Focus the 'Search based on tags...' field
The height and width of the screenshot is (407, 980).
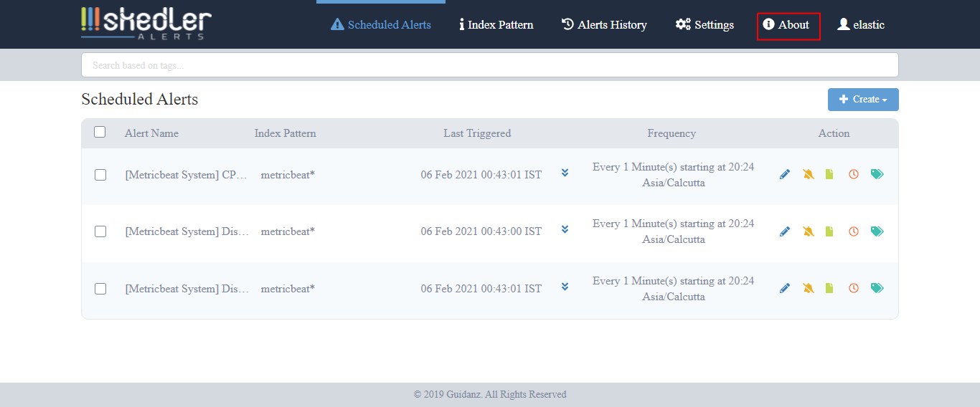click(x=490, y=65)
